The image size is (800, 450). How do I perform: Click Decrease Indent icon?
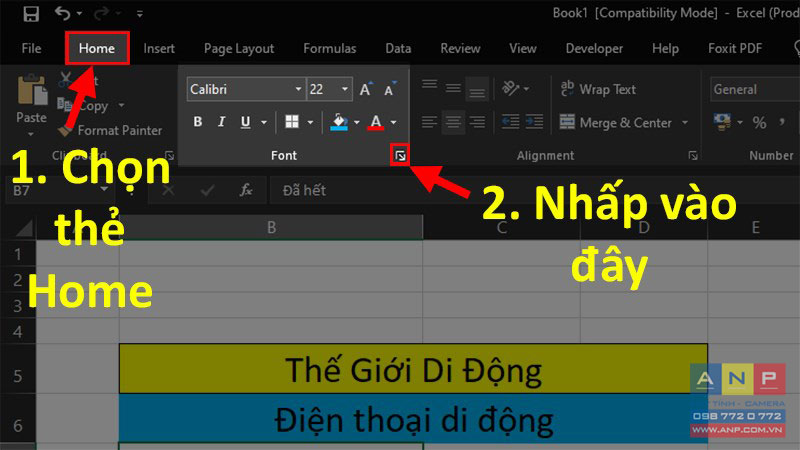510,122
